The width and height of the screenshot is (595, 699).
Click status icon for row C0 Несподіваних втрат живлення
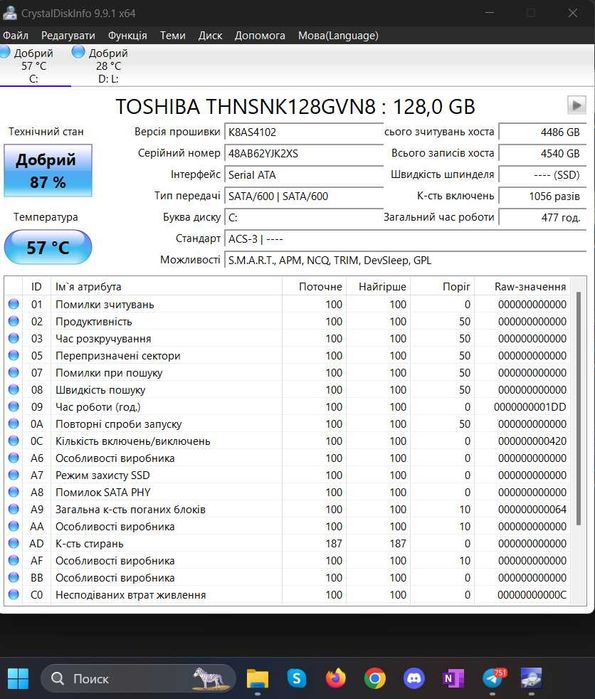pos(13,594)
